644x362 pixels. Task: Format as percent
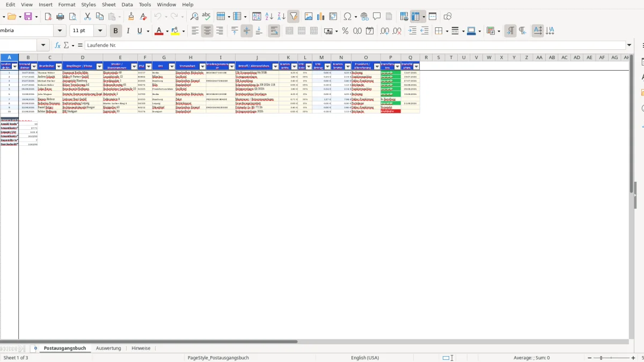click(345, 31)
